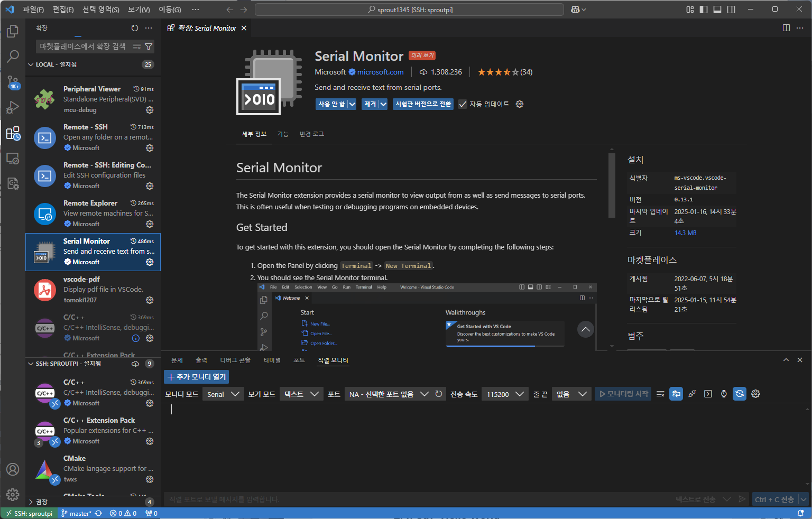This screenshot has width=812, height=519.
Task: Refresh the serial port list
Action: tap(439, 394)
